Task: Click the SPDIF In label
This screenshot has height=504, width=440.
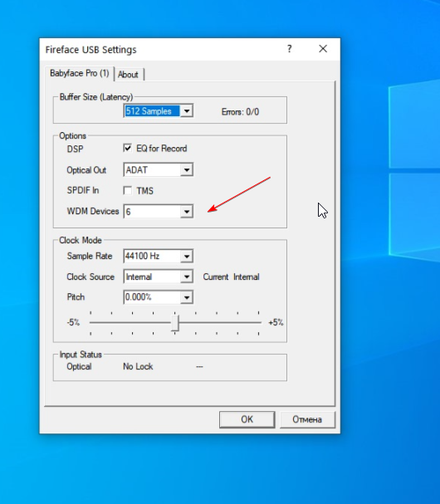Action: [x=82, y=190]
